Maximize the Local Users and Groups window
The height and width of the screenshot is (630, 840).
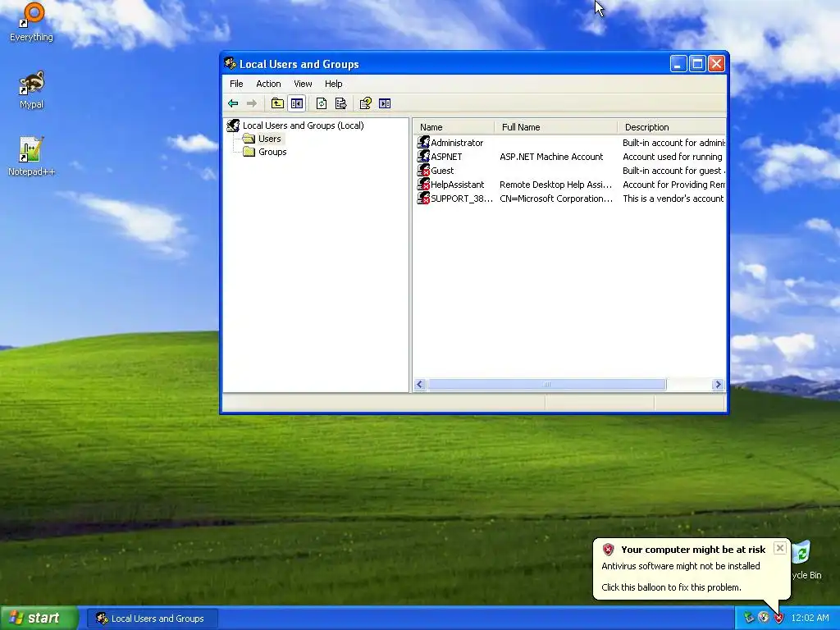[x=697, y=64]
